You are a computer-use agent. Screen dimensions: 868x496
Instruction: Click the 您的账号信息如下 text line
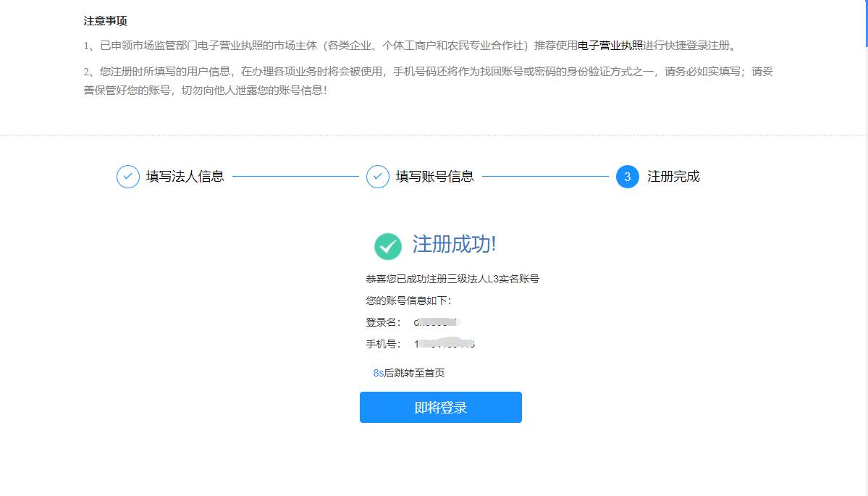[408, 300]
